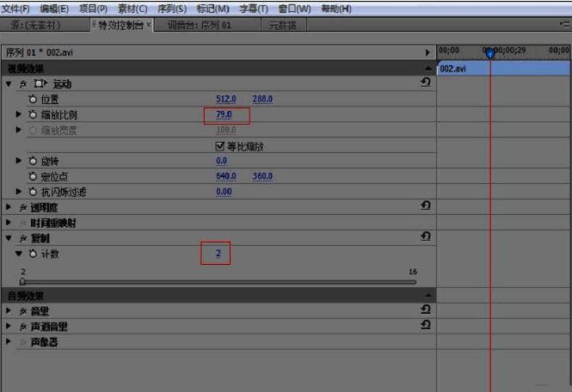Click the 抗闪烁过滤 value 0.00

click(224, 192)
